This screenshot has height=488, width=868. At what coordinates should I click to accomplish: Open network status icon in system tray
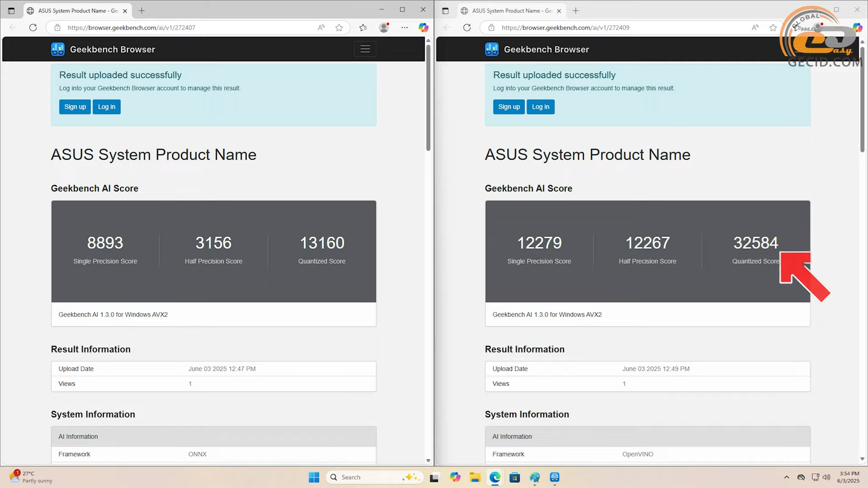click(815, 477)
